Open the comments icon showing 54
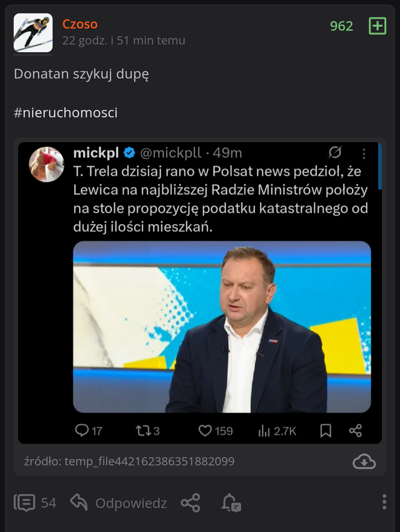Image resolution: width=400 pixels, height=532 pixels. pos(25,503)
